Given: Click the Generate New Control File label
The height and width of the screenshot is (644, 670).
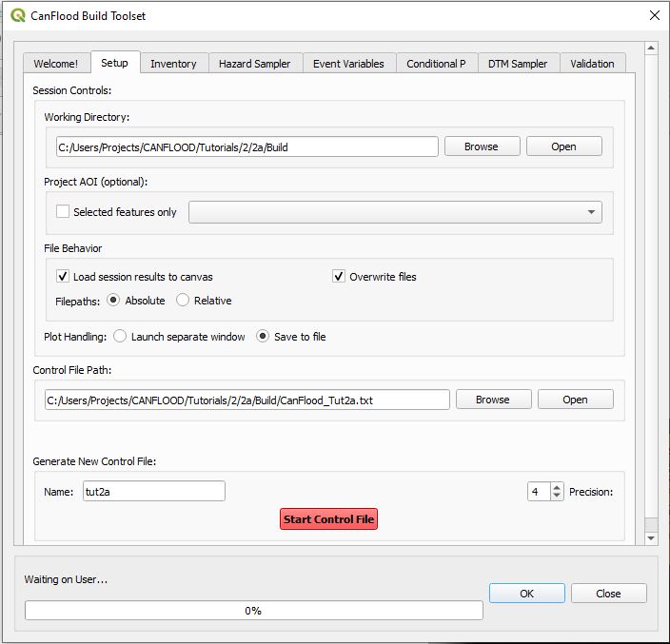Looking at the screenshot, I should tap(94, 461).
